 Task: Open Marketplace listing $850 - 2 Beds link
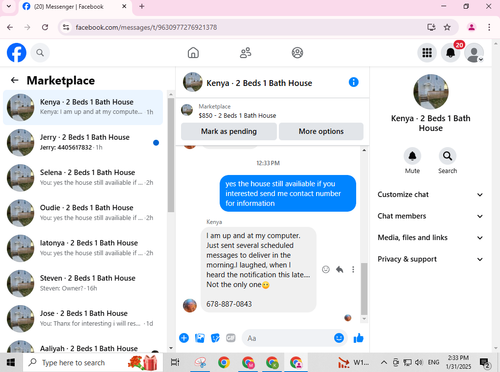coord(237,115)
